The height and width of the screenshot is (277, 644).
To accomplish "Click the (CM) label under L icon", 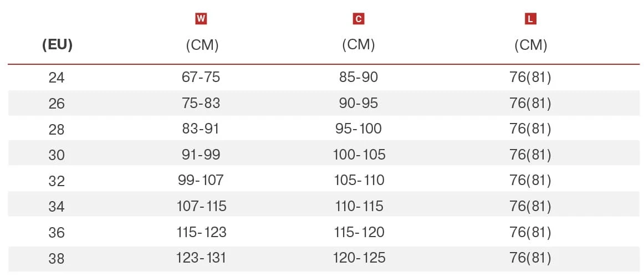I will click(530, 45).
